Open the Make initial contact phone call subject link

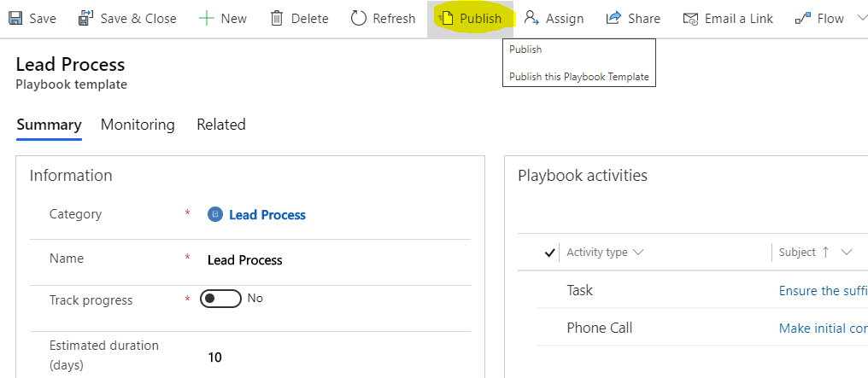click(x=823, y=329)
